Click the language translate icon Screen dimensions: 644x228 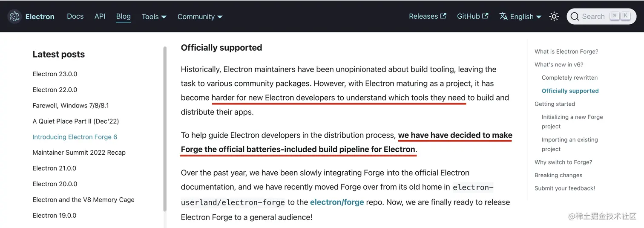(x=503, y=17)
